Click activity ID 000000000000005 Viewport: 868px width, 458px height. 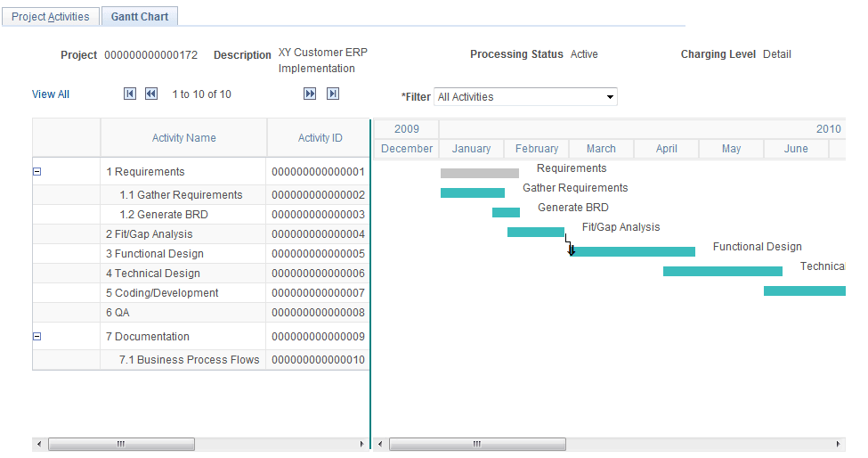click(x=319, y=254)
